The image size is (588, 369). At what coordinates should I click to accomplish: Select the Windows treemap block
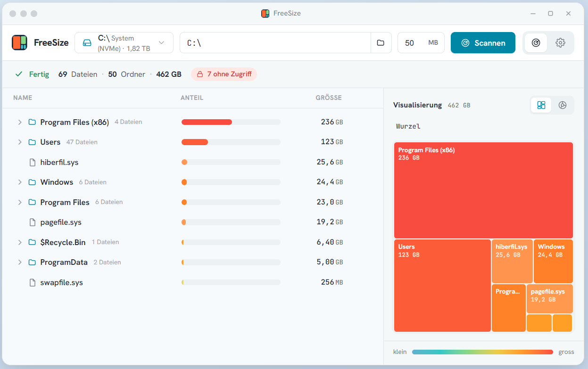(553, 261)
